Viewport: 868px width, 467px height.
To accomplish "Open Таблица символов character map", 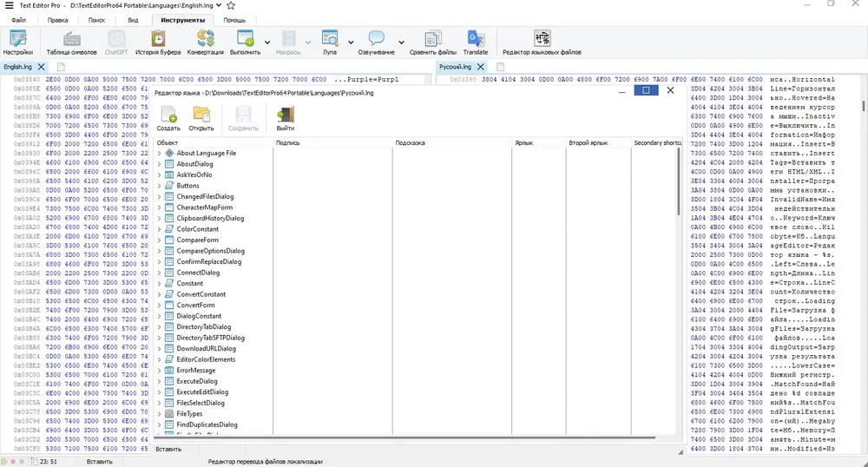I will [71, 43].
